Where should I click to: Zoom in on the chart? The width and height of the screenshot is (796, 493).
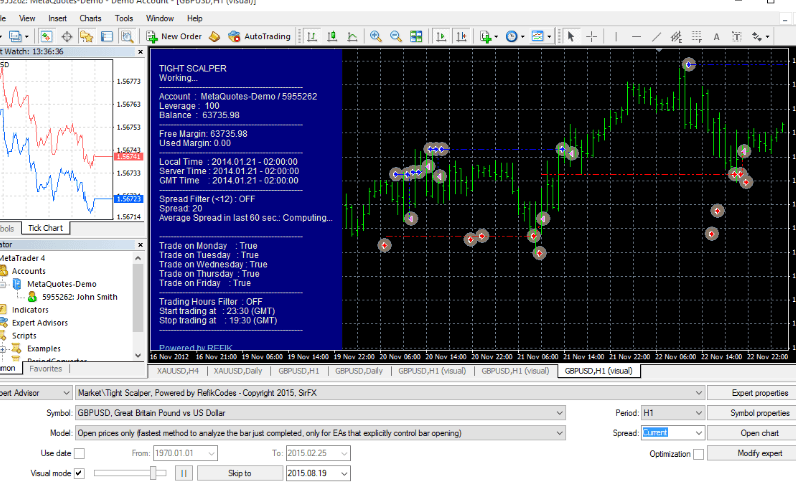pyautogui.click(x=376, y=37)
